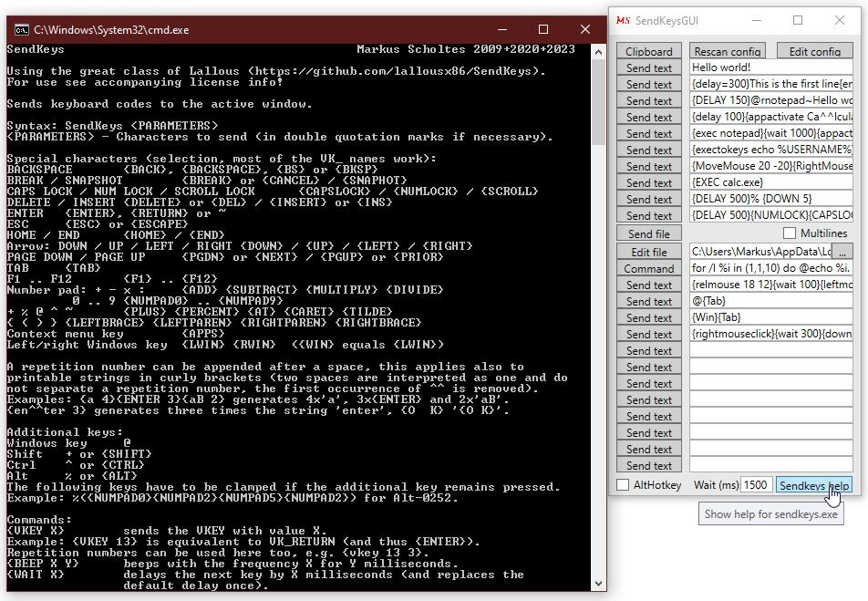Click Send text beside '@{Tab}'
Viewport: 868px width, 601px height.
coord(649,301)
